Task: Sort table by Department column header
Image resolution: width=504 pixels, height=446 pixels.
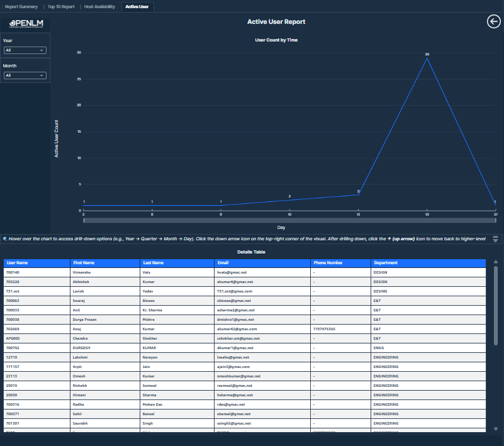Action: (x=386, y=263)
